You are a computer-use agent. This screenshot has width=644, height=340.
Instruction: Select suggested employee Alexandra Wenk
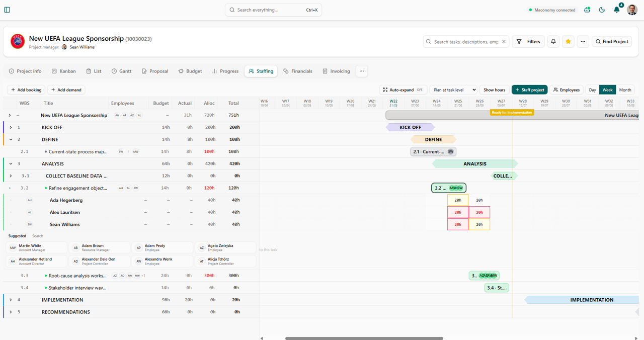pos(163,262)
